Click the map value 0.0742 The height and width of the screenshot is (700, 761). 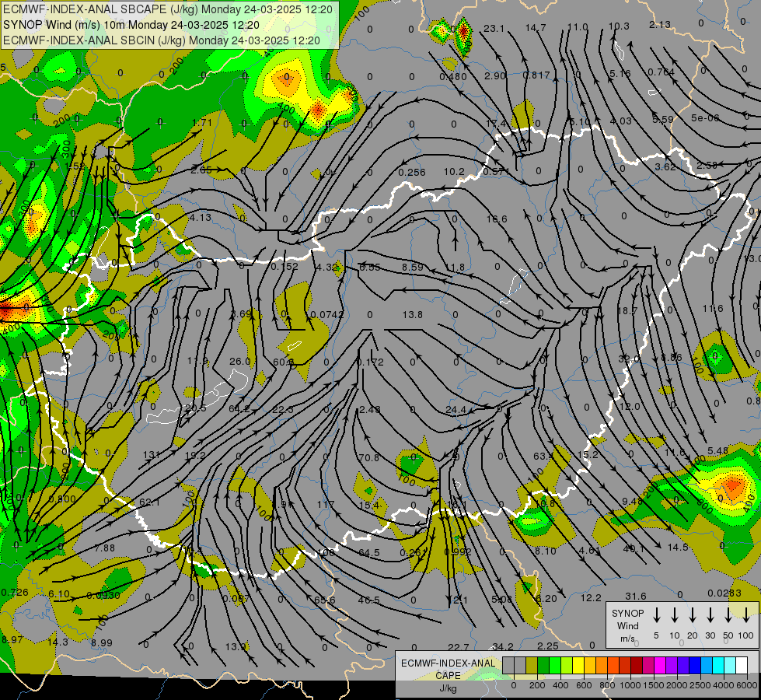click(327, 315)
